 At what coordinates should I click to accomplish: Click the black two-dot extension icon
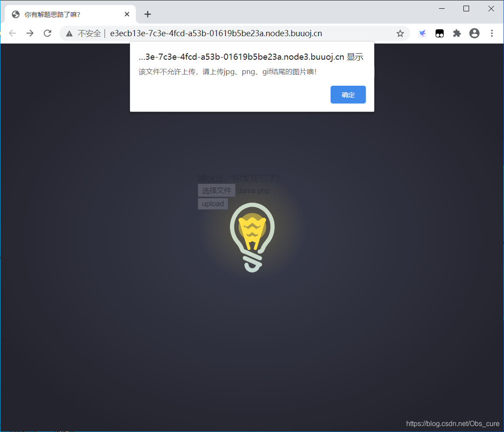click(x=439, y=34)
